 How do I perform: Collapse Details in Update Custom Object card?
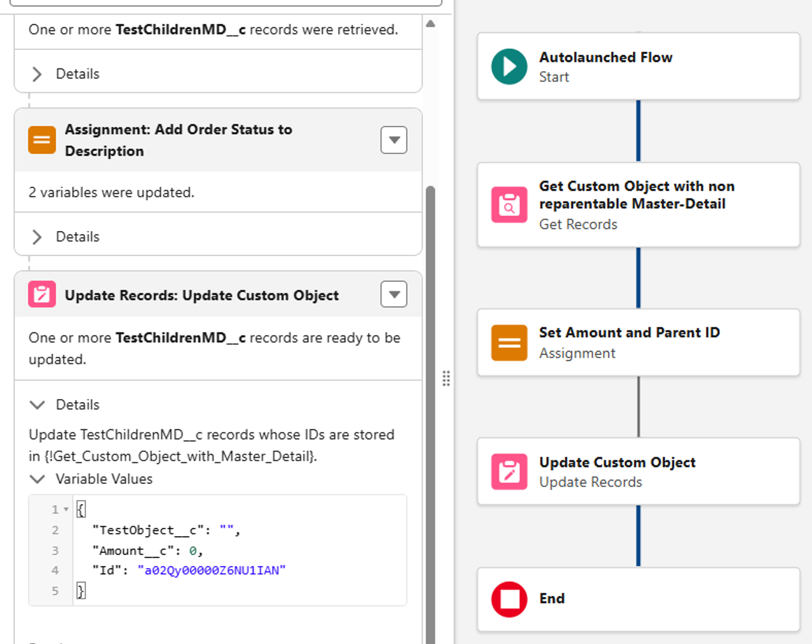tap(37, 405)
